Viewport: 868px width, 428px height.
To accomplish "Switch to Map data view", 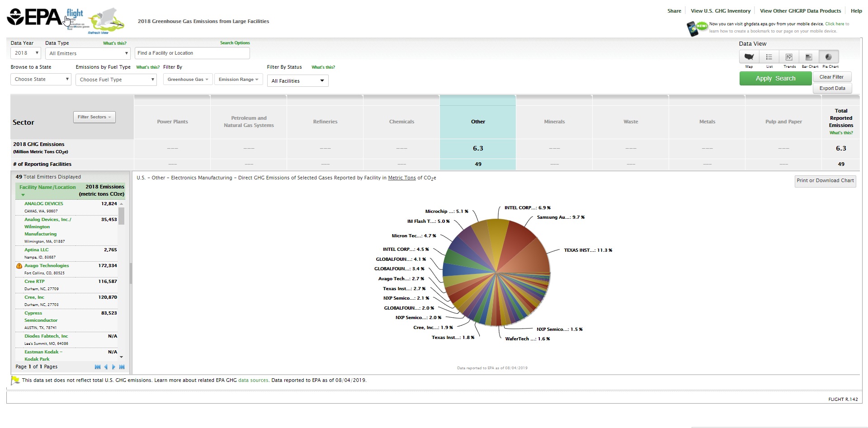I will tap(749, 57).
